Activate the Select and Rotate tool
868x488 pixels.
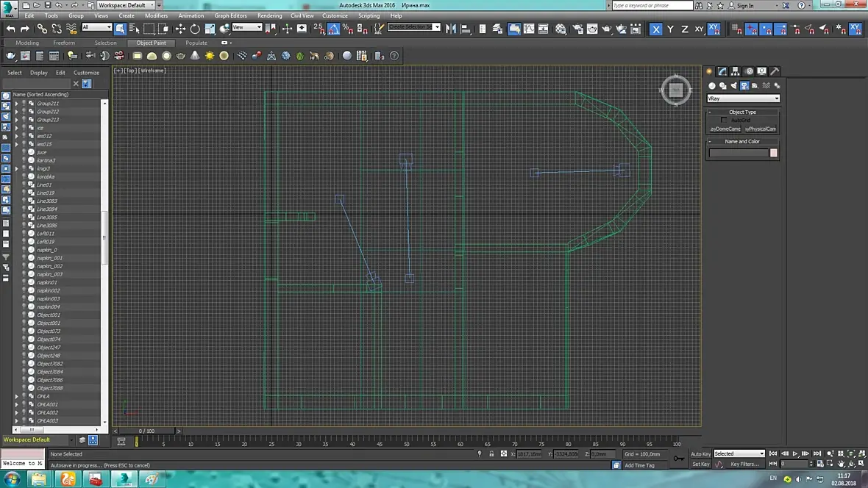tap(195, 29)
